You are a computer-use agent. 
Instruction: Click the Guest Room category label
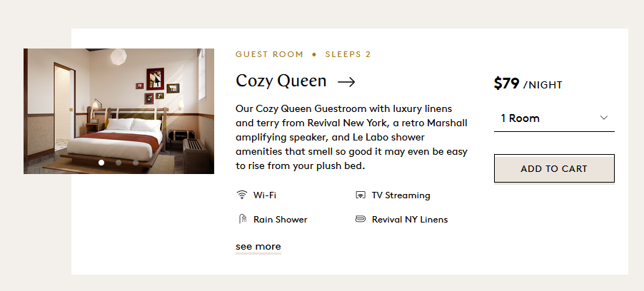click(268, 54)
